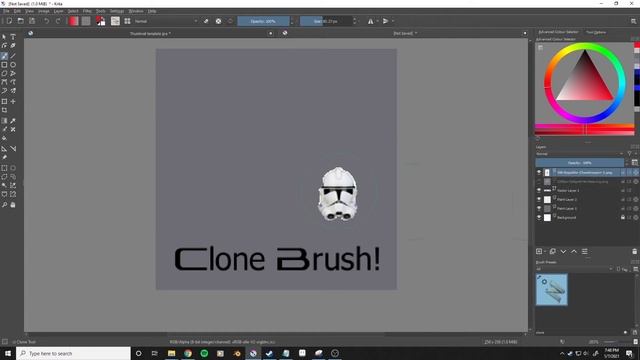
Task: Open layer properties icon
Action: [584, 251]
